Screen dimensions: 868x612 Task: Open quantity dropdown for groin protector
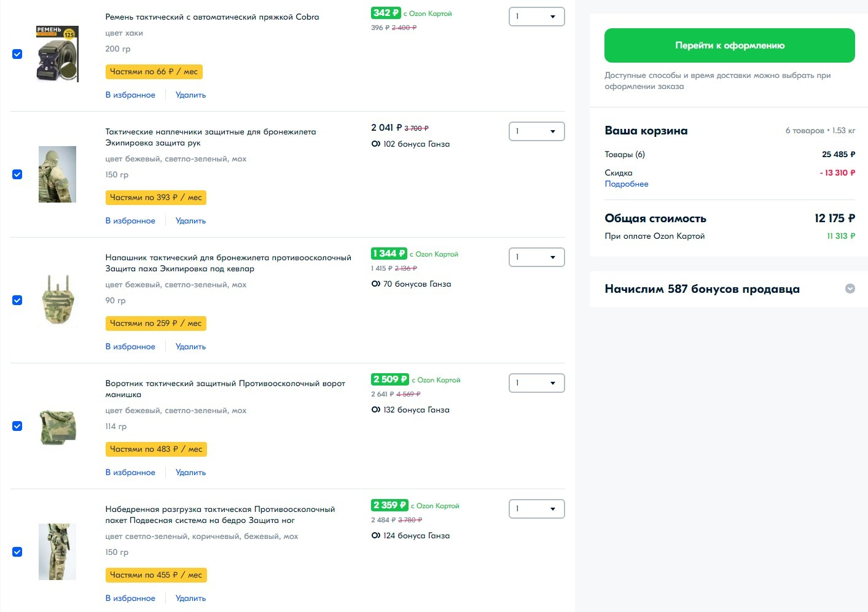(x=536, y=257)
